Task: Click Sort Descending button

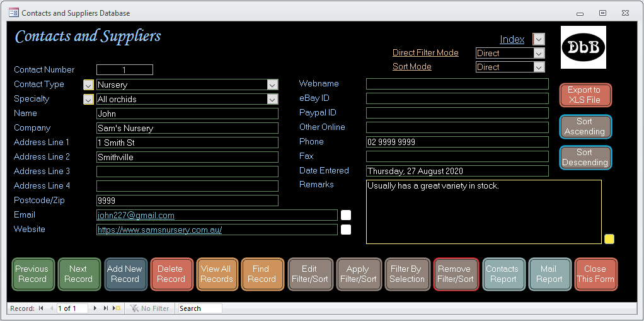Action: tap(585, 158)
